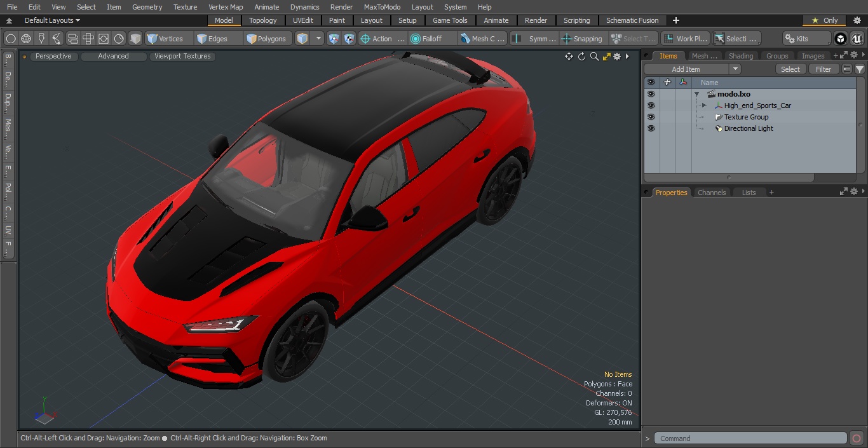Click the Add Item button
868x448 pixels.
tap(686, 69)
